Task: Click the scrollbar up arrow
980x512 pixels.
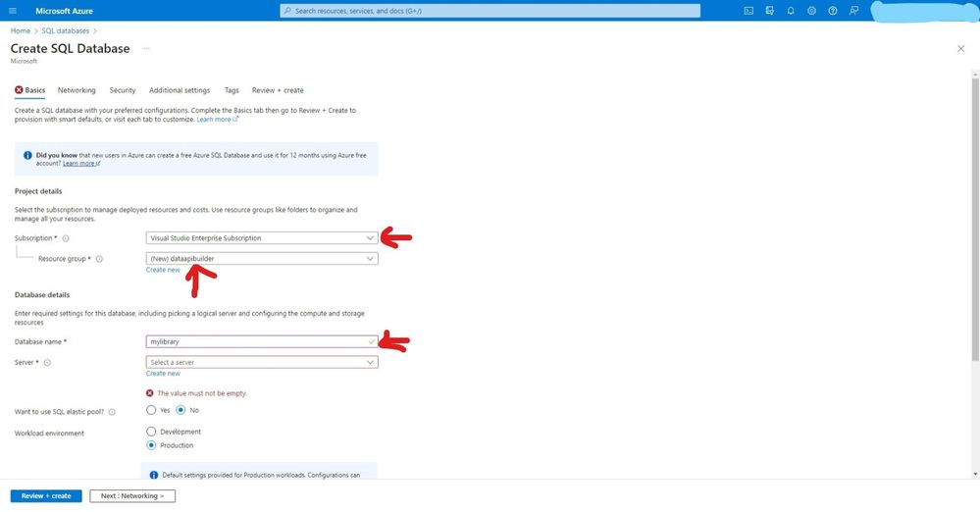Action: (975, 74)
